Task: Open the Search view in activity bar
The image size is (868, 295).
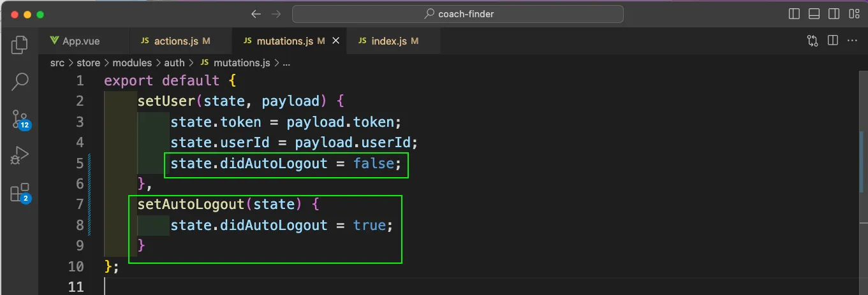Action: 20,81
